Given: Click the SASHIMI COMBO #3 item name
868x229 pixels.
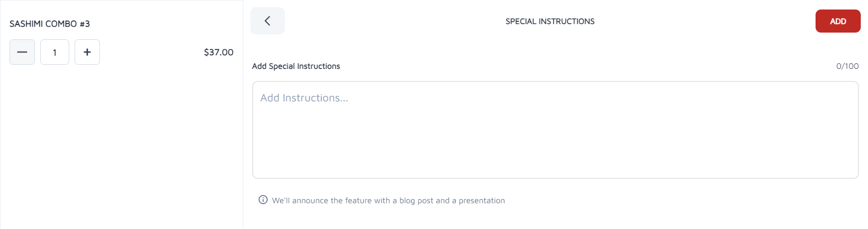Looking at the screenshot, I should [x=50, y=24].
